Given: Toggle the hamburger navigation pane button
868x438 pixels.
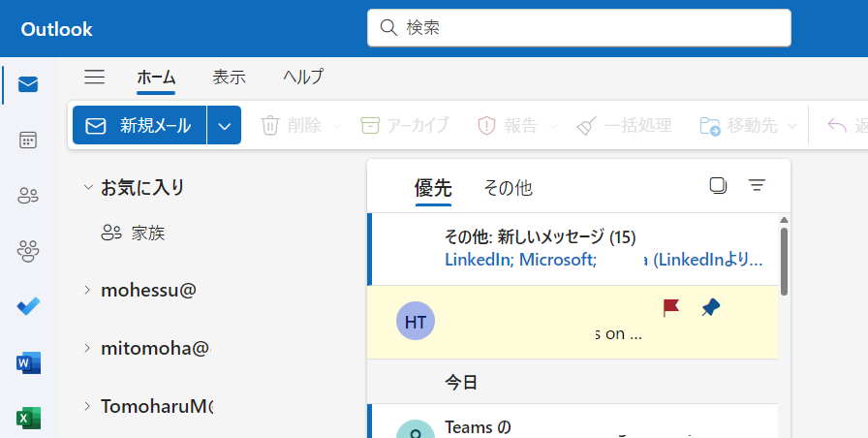Looking at the screenshot, I should [95, 77].
